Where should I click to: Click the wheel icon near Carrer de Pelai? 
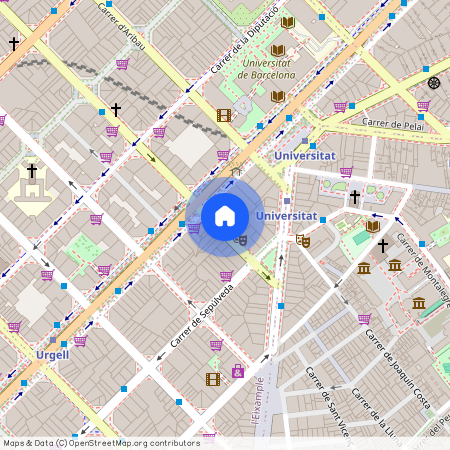pos(434,83)
